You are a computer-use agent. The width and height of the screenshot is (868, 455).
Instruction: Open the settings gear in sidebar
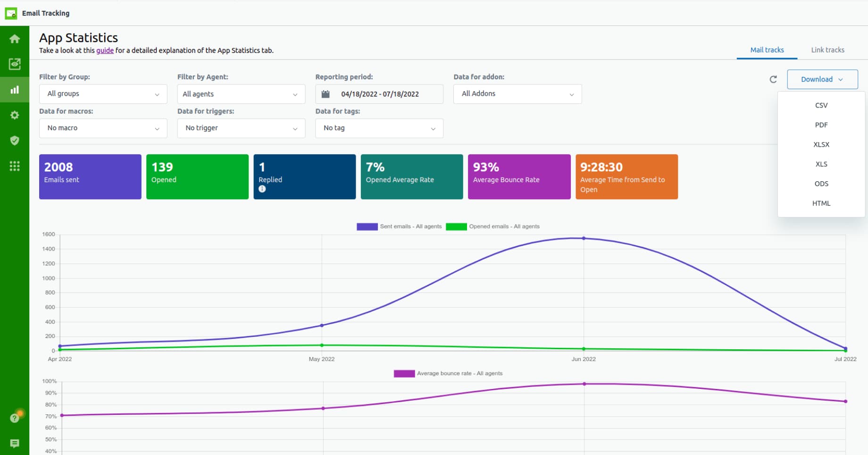click(x=15, y=115)
